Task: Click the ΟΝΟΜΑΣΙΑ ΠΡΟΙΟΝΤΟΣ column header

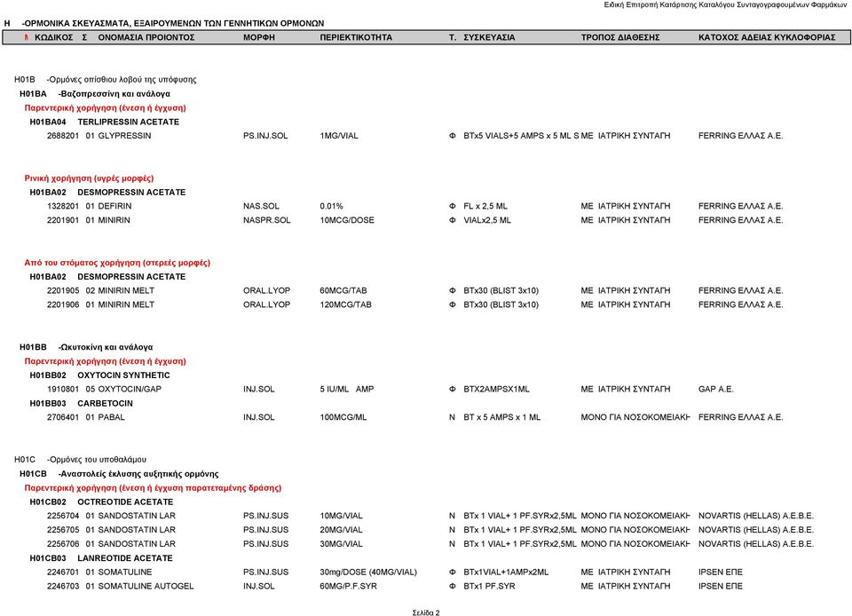Action: (146, 37)
